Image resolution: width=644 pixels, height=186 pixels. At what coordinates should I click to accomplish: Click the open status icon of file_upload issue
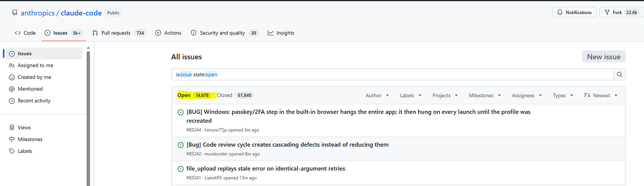[180, 169]
